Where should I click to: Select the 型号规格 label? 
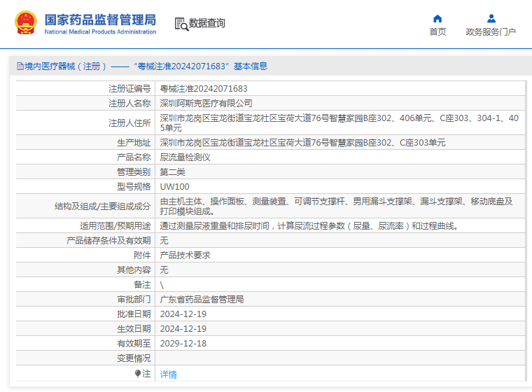[134, 187]
